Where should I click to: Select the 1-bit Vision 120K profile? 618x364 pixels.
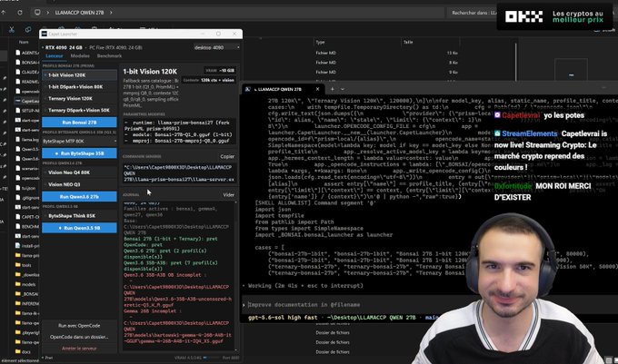pyautogui.click(x=79, y=74)
